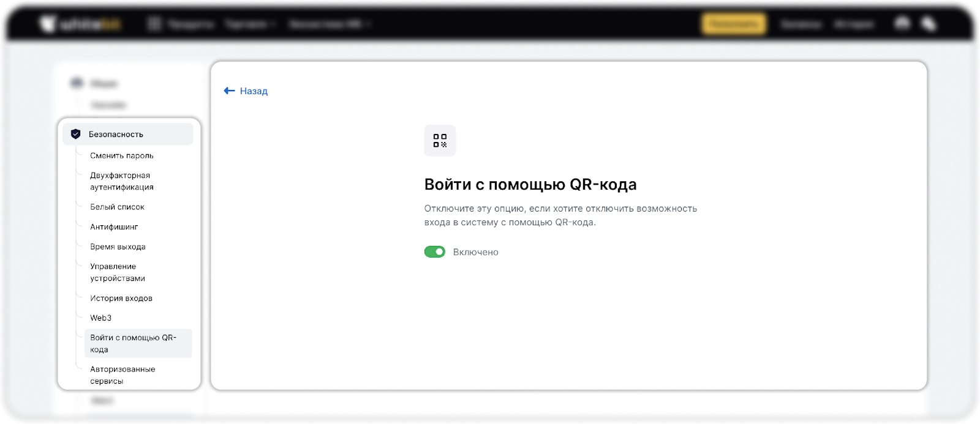Expand the Торговля dropdown in header
Image resolution: width=980 pixels, height=424 pixels.
[251, 24]
